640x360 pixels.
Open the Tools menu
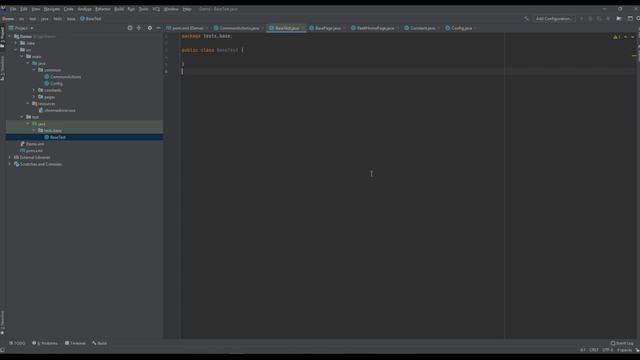click(x=144, y=9)
